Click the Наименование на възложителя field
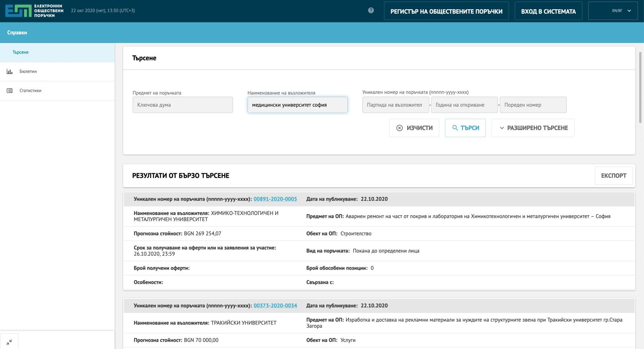The image size is (644, 349). point(297,105)
